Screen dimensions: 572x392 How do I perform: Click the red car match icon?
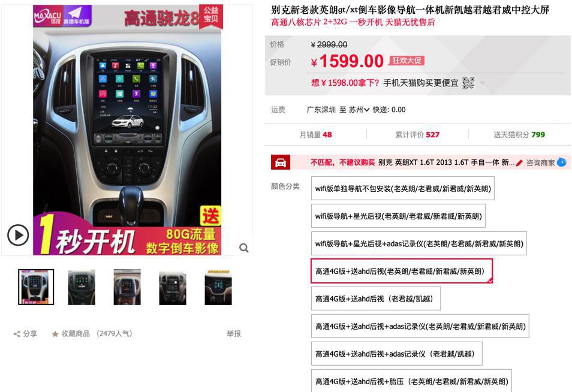[x=280, y=162]
